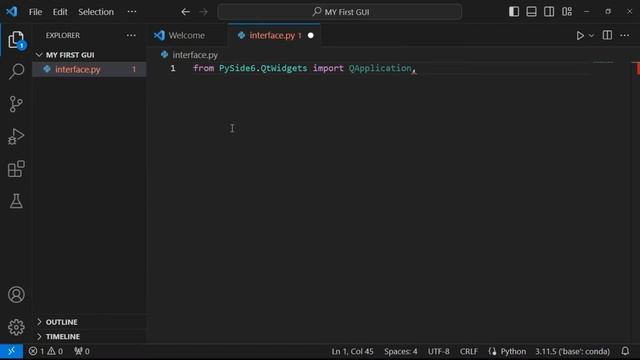Change the UTF-8 encoding
Screen dimensions: 640x360
click(438, 351)
